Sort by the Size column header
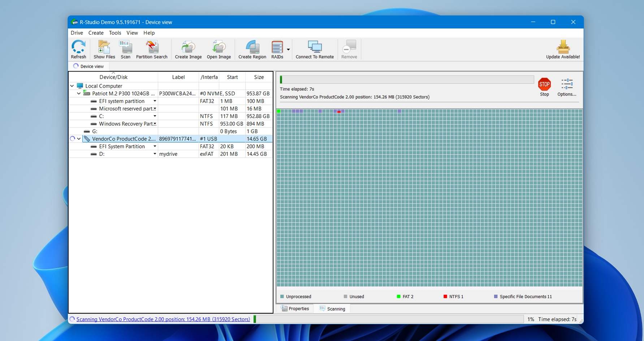The image size is (644, 341). (x=259, y=77)
